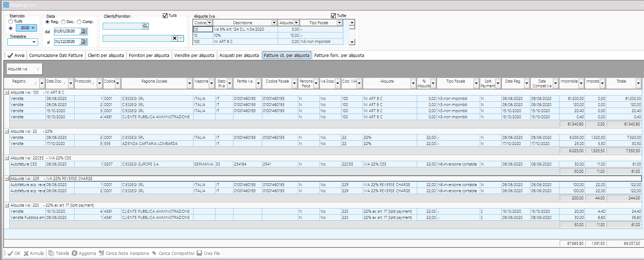Collapse the Aliquota Iva : 22 group
The image size is (644, 260).
pyautogui.click(x=7, y=132)
